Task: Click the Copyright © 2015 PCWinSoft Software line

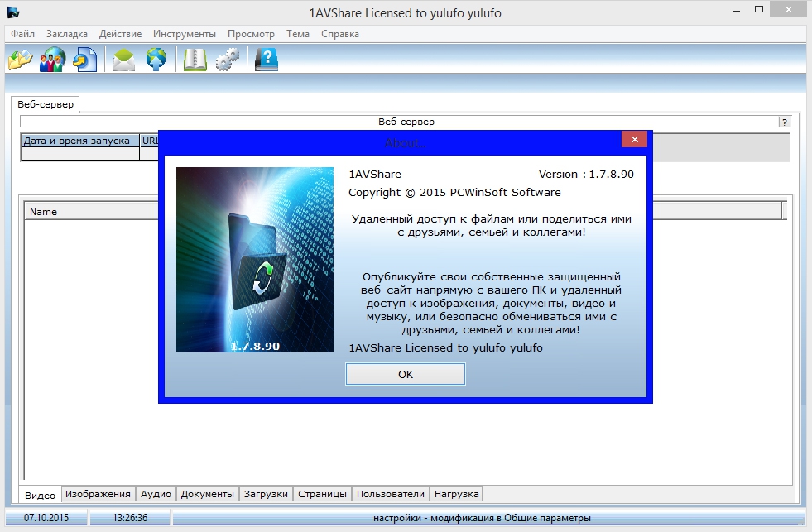Action: 454,193
